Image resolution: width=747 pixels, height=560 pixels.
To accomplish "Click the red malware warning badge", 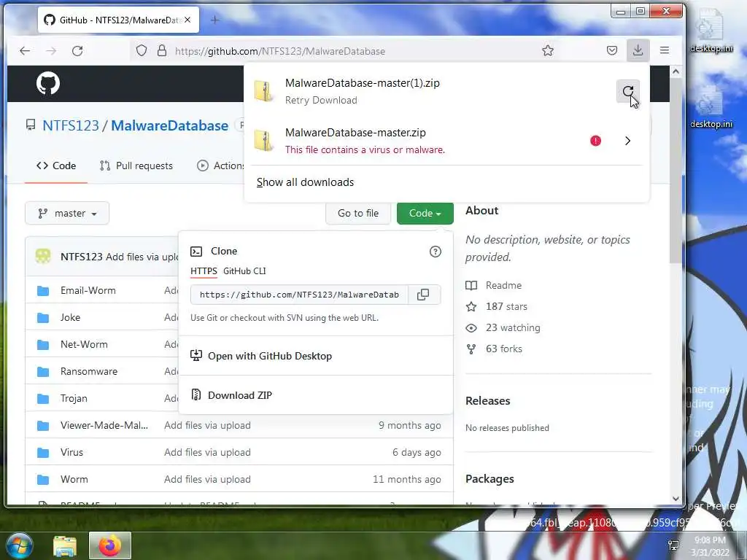I will tap(595, 141).
